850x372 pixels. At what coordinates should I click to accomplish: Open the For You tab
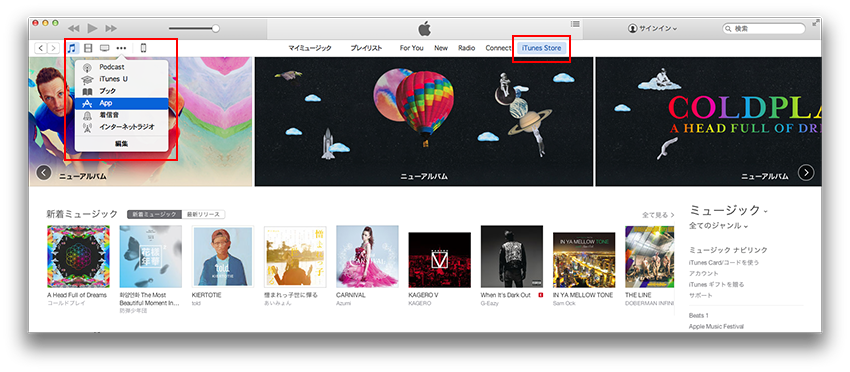[411, 48]
